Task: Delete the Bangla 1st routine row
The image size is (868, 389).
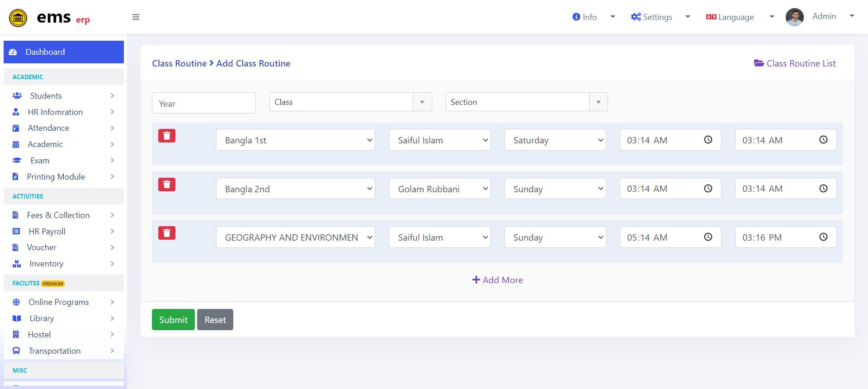Action: [x=167, y=136]
